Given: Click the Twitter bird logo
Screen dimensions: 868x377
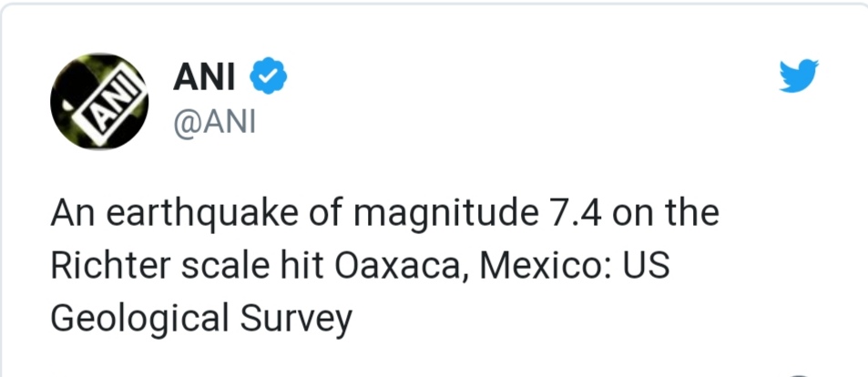Looking at the screenshot, I should point(799,76).
